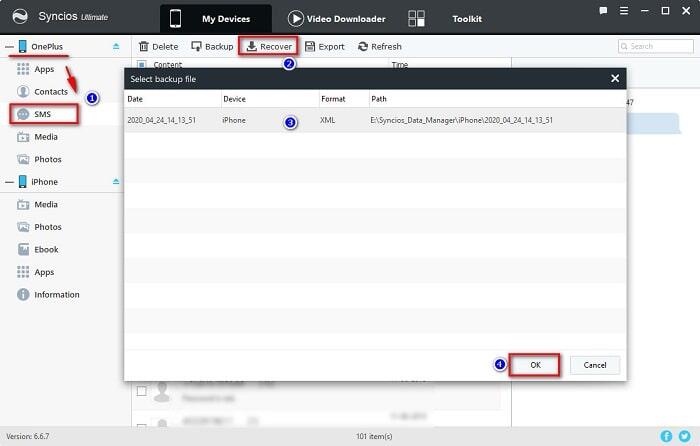Click the Path column header
Image resolution: width=700 pixels, height=446 pixels.
[x=379, y=99]
